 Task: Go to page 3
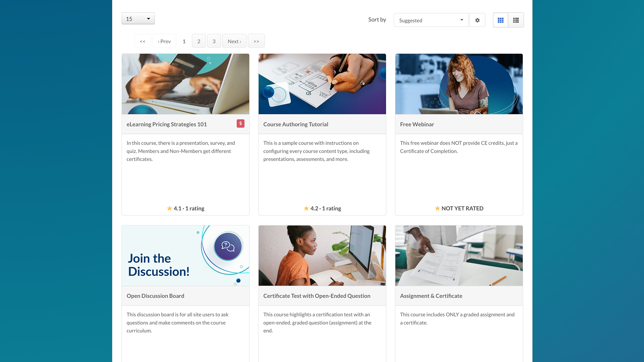[214, 41]
